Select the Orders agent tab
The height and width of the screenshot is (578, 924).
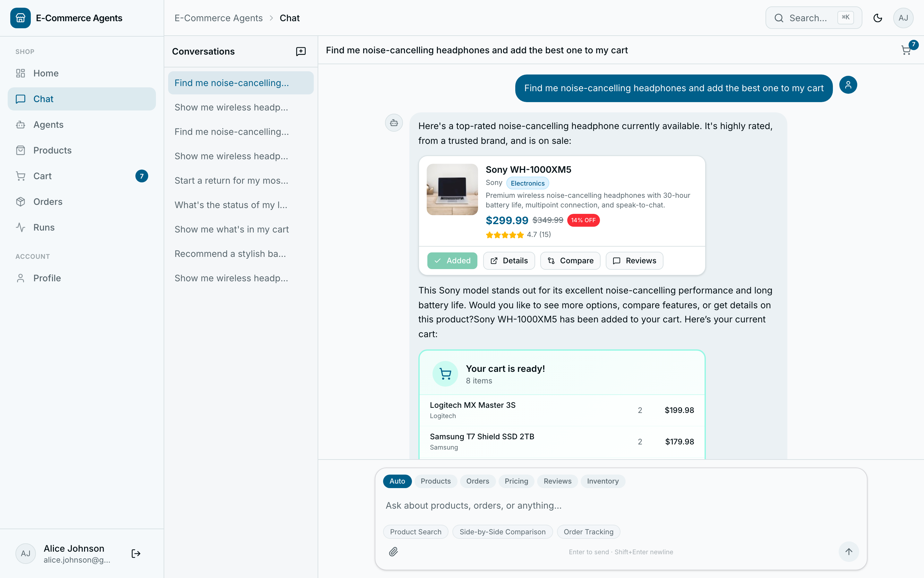coord(478,481)
